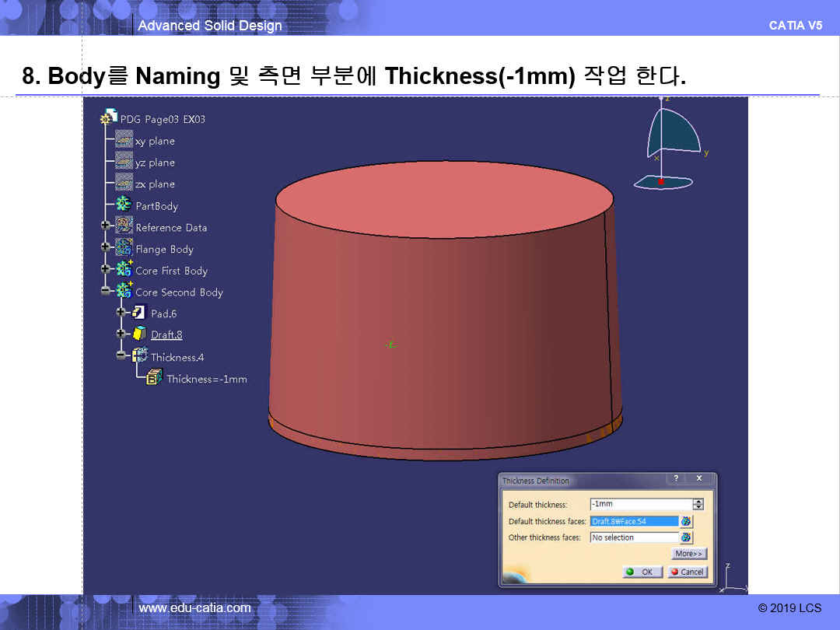
Task: Select the Pad.6 feature icon
Action: point(139,313)
